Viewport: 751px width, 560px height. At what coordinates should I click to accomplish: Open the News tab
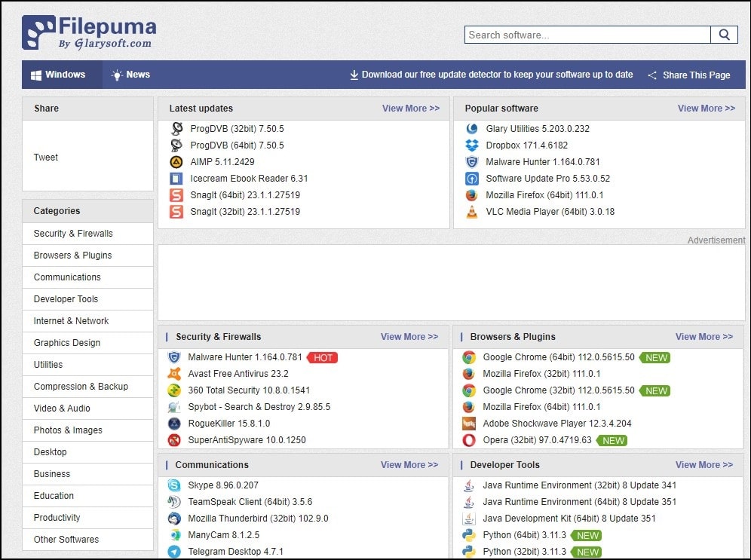point(130,75)
